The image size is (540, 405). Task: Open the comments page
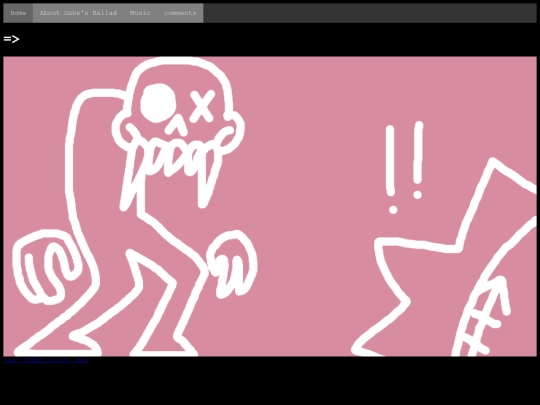coord(180,13)
